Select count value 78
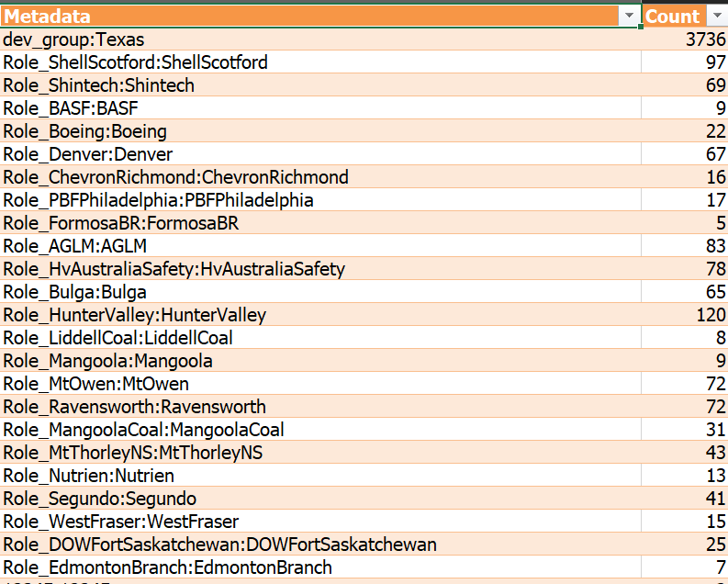Viewport: 728px width, 584px height. (x=685, y=269)
